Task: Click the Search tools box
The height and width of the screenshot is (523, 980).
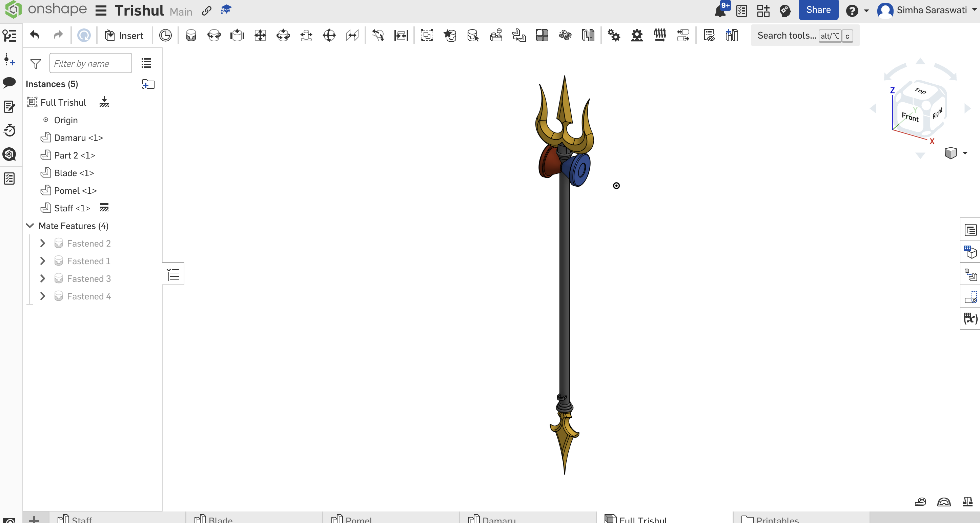Action: [805, 35]
